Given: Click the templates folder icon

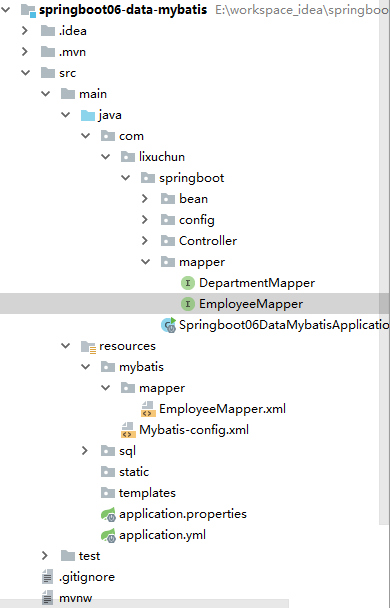Looking at the screenshot, I should [108, 492].
